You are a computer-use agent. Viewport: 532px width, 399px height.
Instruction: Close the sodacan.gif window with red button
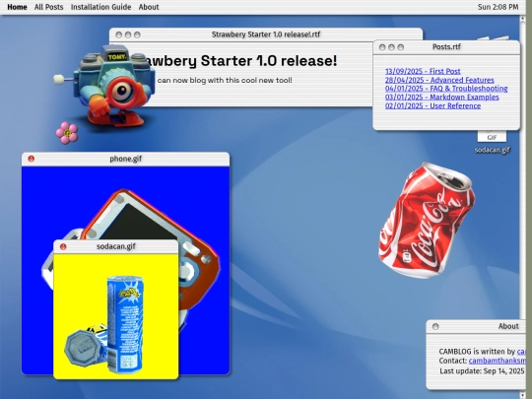click(x=63, y=246)
